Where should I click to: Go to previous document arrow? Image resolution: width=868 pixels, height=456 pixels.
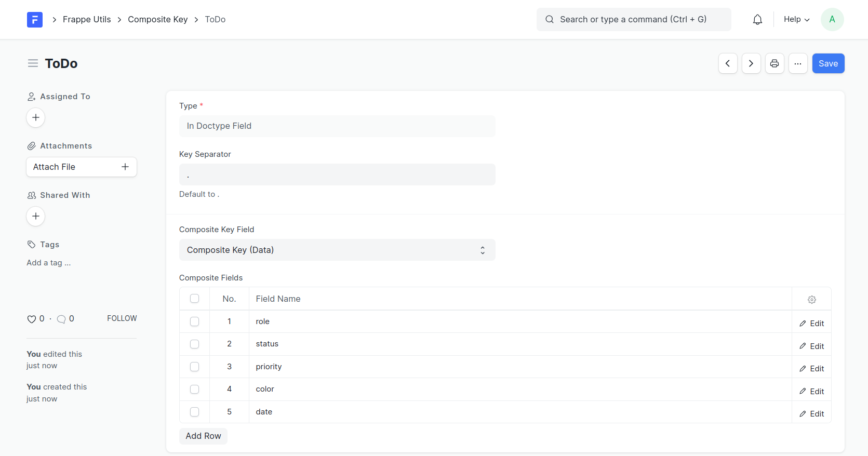click(x=728, y=63)
